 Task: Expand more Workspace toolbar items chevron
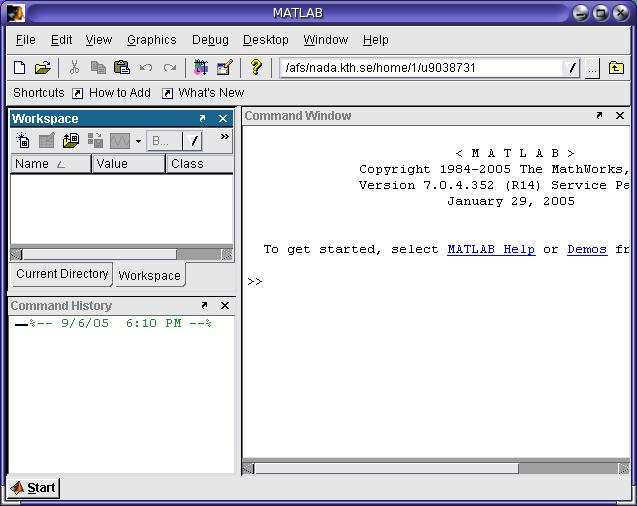coord(224,136)
